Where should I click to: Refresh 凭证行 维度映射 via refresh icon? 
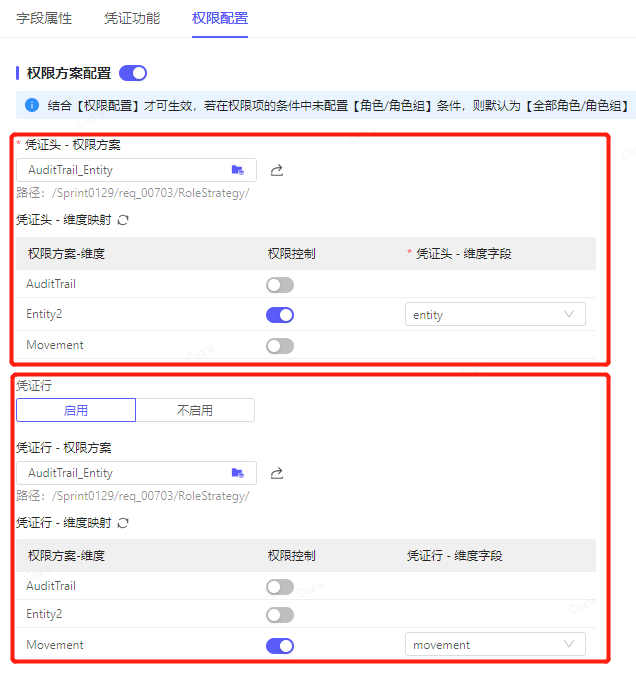point(123,522)
